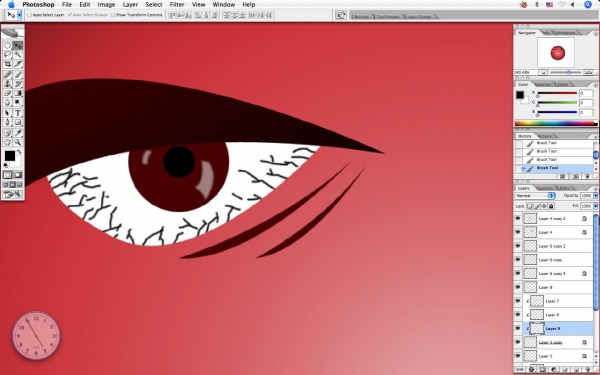Open the History panel options menu
Image resolution: width=600 pixels, height=375 pixels.
click(x=595, y=137)
